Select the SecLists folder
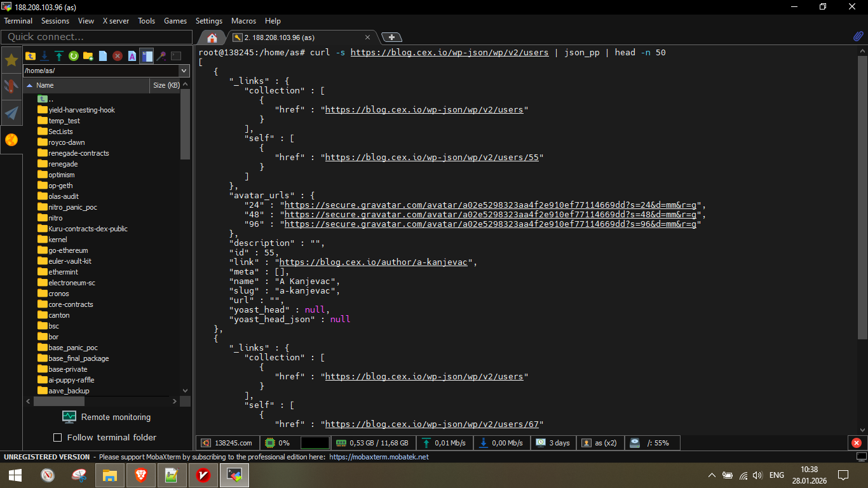The width and height of the screenshot is (868, 488). (x=61, y=132)
